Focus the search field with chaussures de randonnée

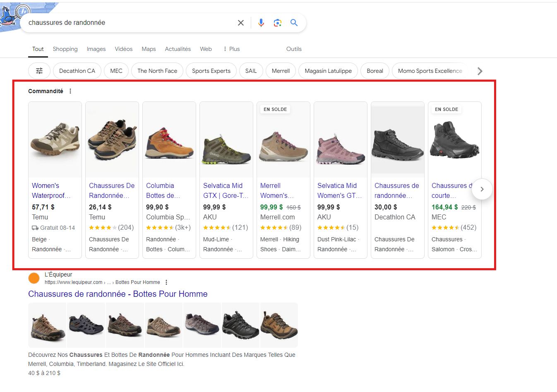pos(128,23)
